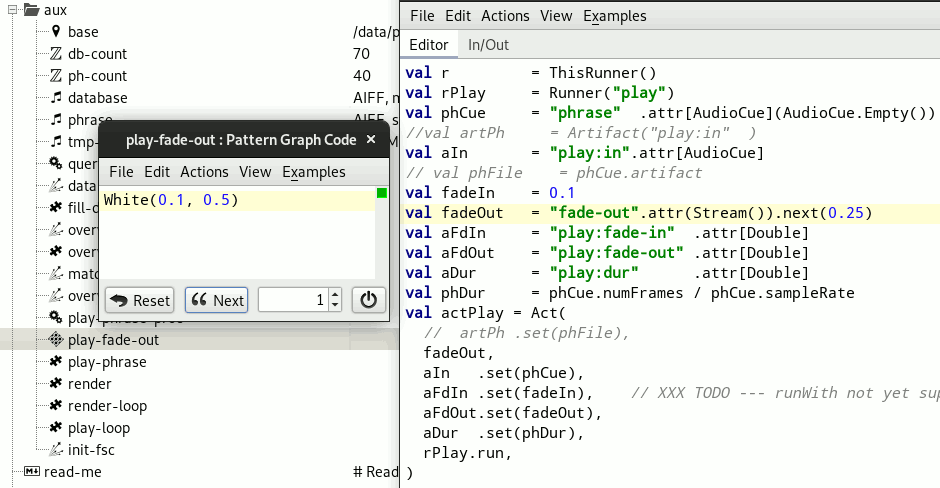Click the integer icon next to db-count
Screen dimensions: 940x488
point(56,54)
